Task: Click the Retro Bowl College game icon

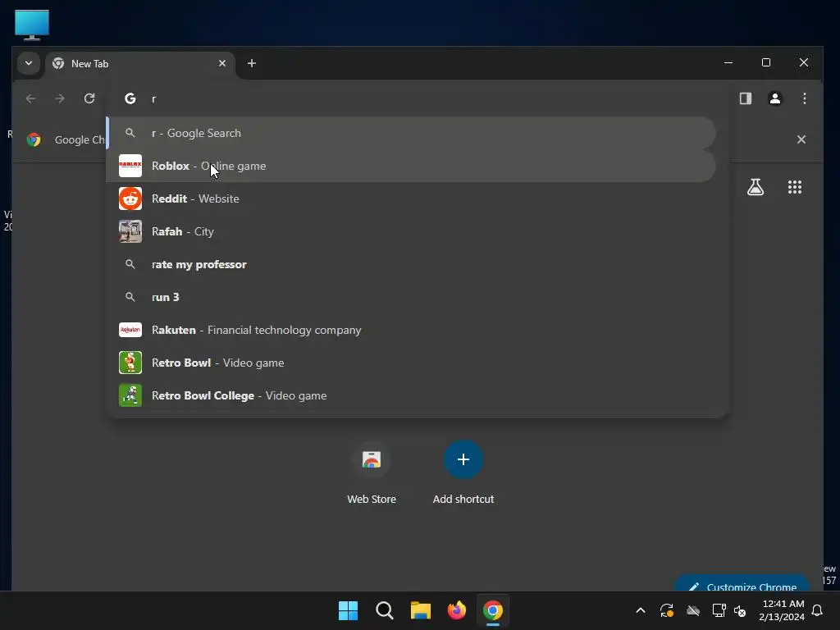Action: coord(130,395)
